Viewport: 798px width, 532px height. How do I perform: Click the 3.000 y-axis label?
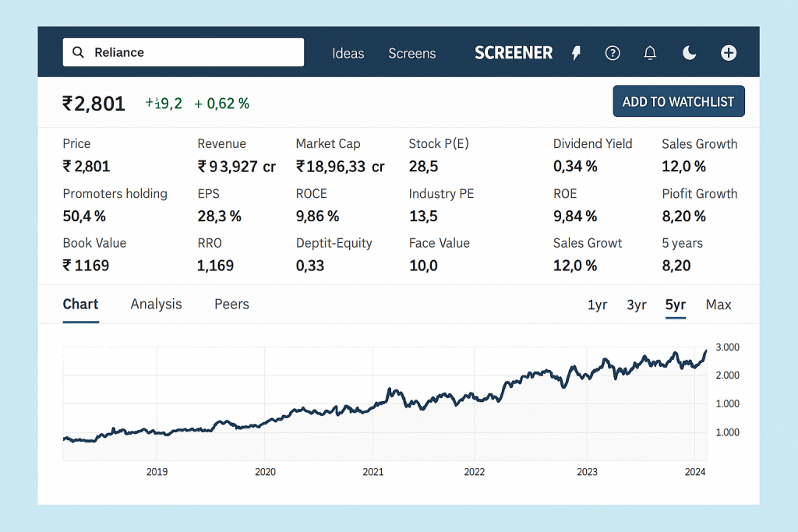pos(727,347)
